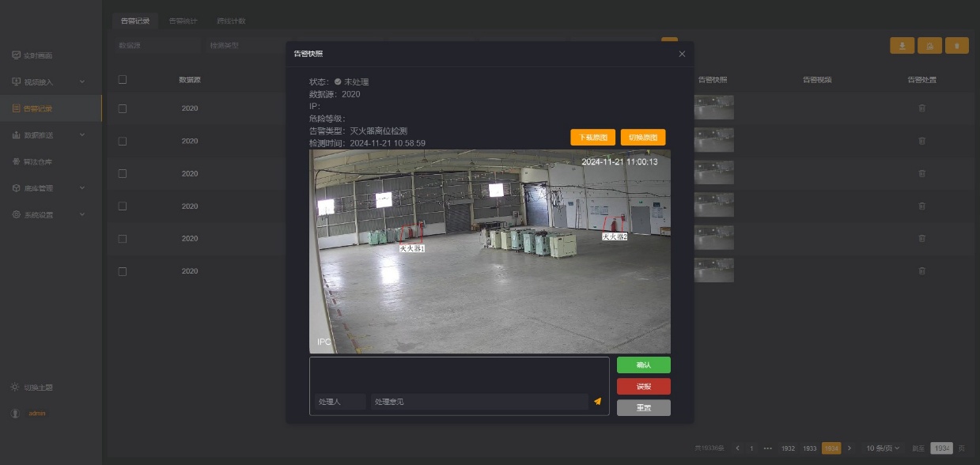980x465 pixels.
Task: Click the 处理意见 input field
Action: click(479, 402)
